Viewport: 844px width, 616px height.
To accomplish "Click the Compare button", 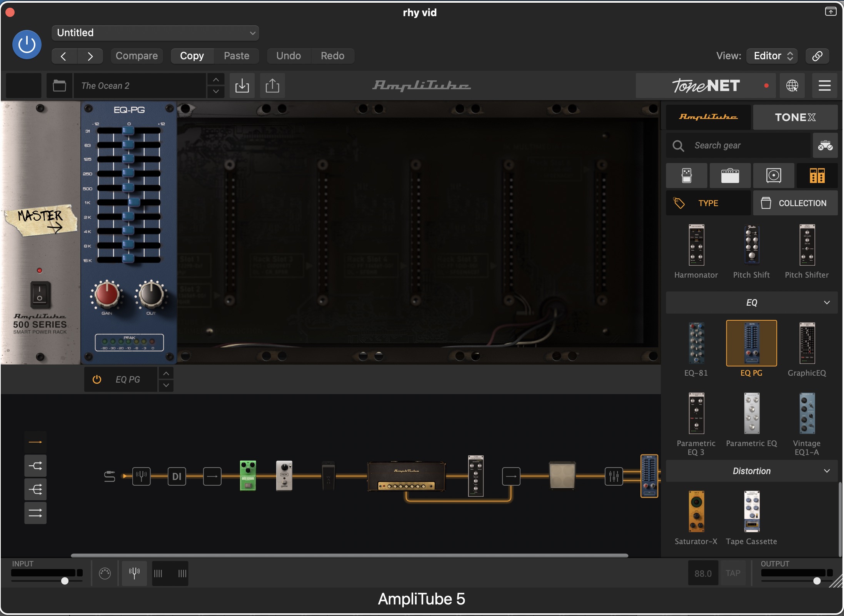I will coord(137,56).
